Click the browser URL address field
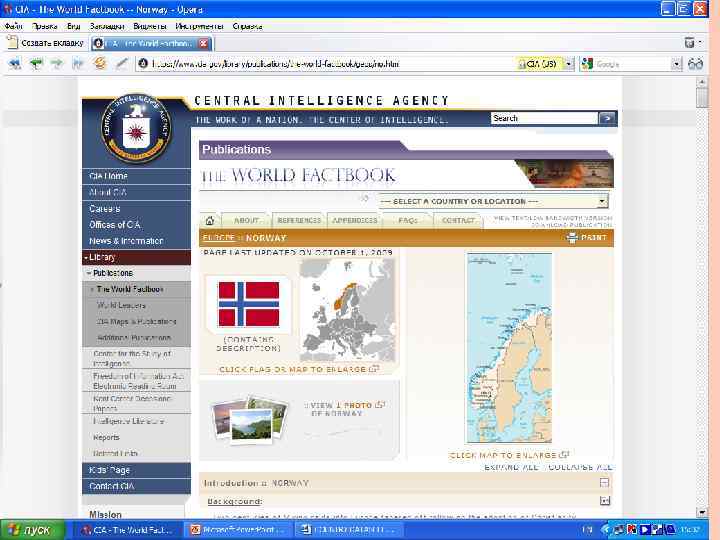720x540 pixels. point(326,64)
